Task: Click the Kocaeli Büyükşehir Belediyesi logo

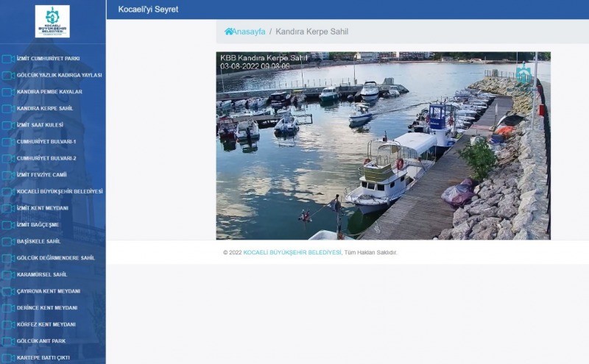Action: click(x=52, y=21)
